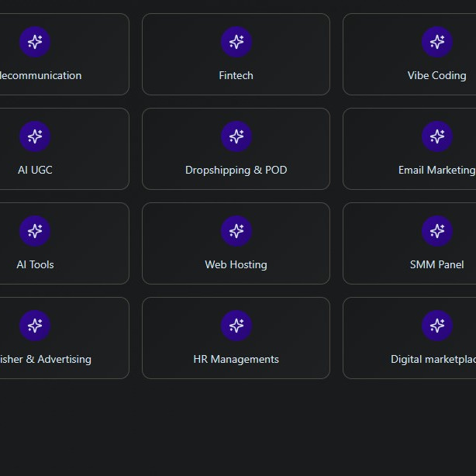Click the AI Tools sparkle icon
Image resolution: width=476 pixels, height=476 pixels.
tap(35, 231)
